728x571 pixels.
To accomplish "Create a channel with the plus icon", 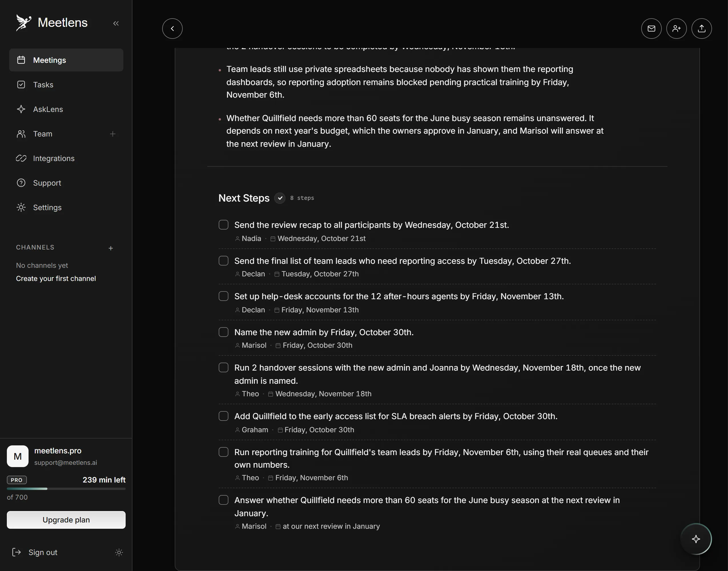I will tap(111, 248).
